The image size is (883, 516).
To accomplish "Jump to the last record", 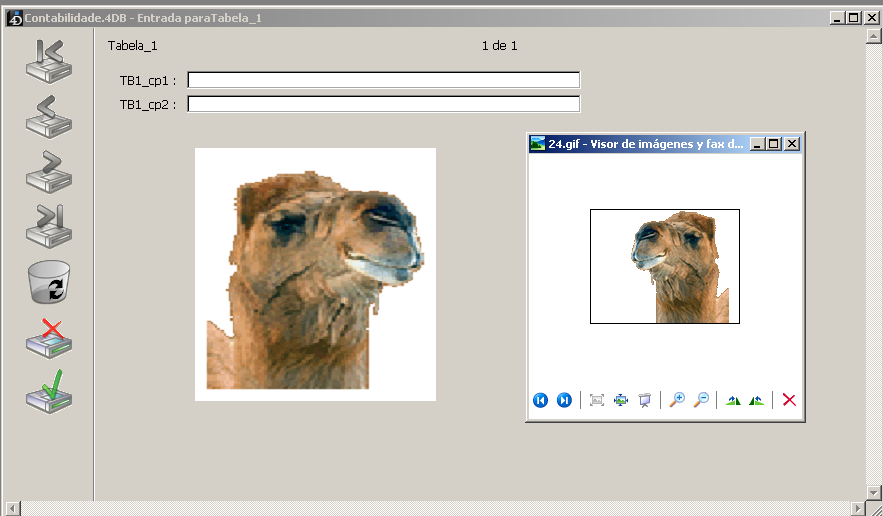I will [48, 226].
